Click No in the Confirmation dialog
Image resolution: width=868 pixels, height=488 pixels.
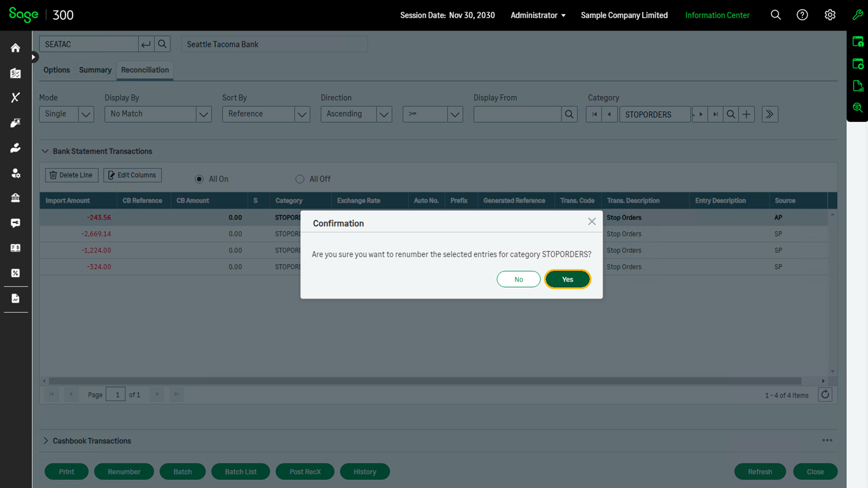coord(519,279)
